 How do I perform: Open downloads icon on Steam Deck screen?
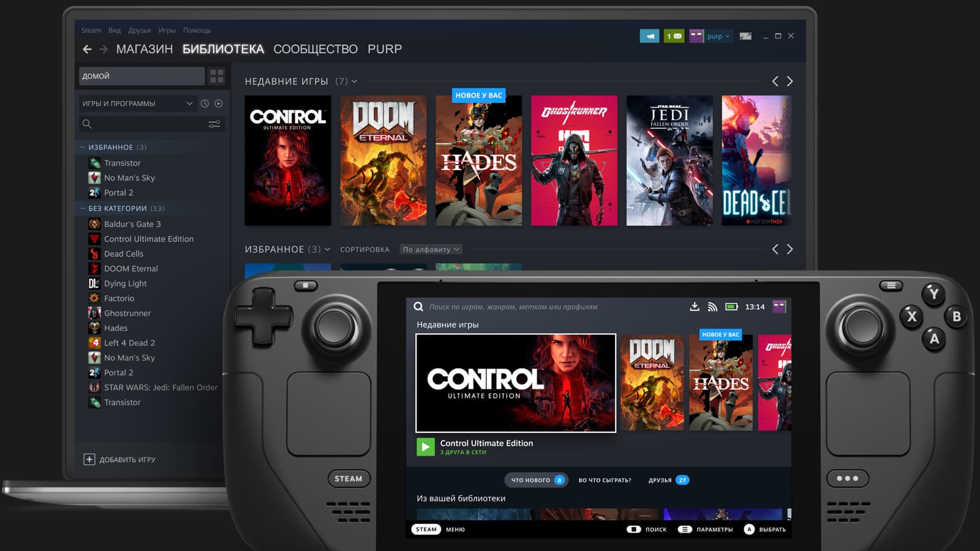point(695,307)
